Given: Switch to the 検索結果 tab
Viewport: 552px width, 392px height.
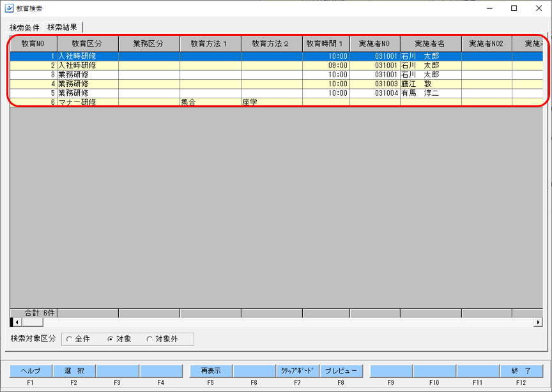Looking at the screenshot, I should coord(63,27).
